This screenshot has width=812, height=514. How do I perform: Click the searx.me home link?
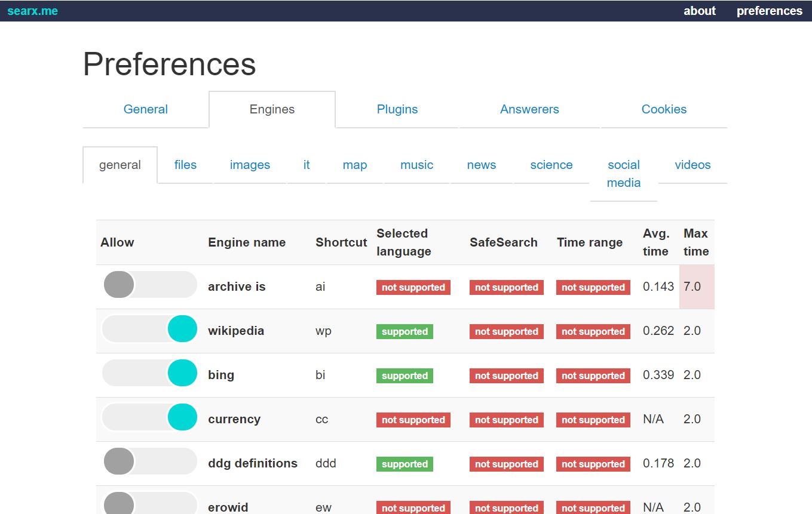(32, 11)
